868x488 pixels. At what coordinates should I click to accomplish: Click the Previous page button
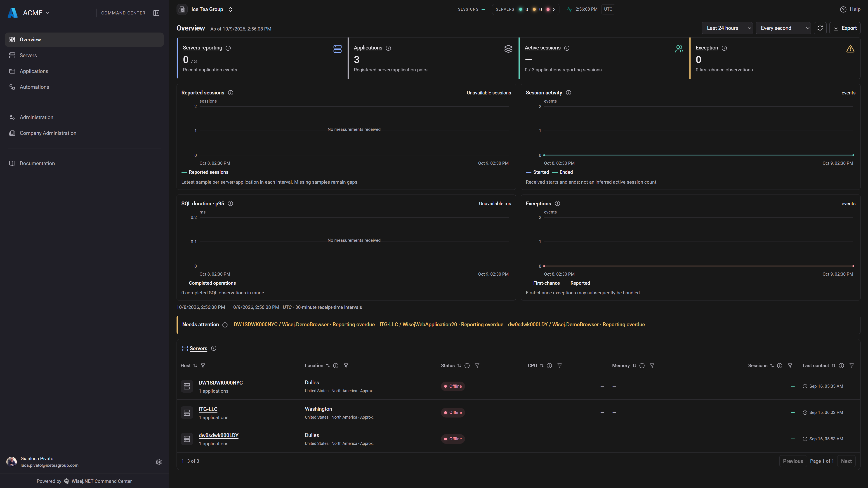click(x=793, y=461)
